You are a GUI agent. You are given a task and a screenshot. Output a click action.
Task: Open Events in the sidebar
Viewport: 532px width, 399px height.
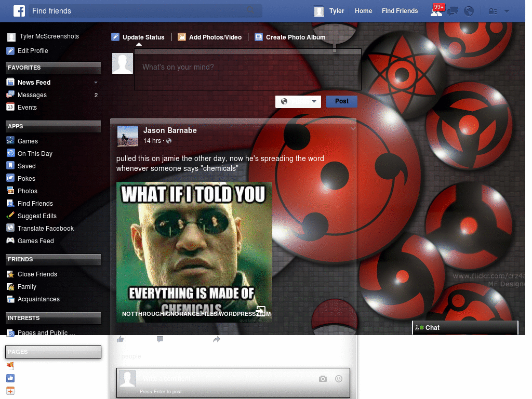point(27,108)
